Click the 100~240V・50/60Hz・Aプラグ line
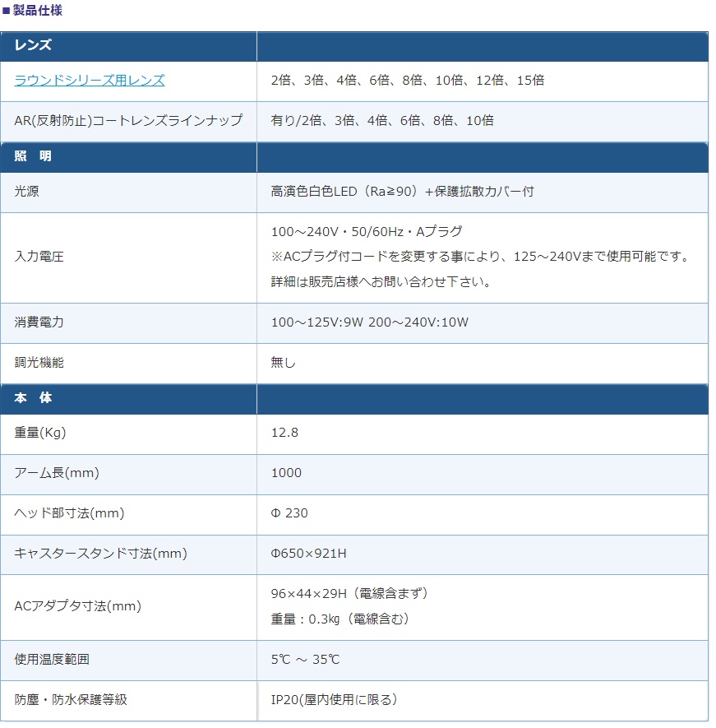This screenshot has width=716, height=728. (367, 231)
